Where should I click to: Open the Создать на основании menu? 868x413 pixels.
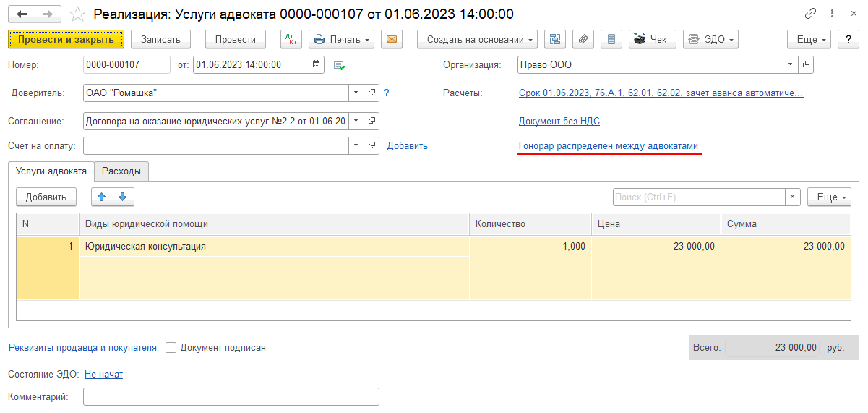(x=477, y=39)
